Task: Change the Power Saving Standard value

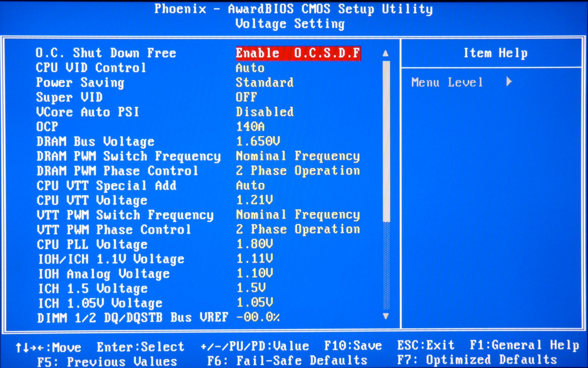Action: pos(265,82)
